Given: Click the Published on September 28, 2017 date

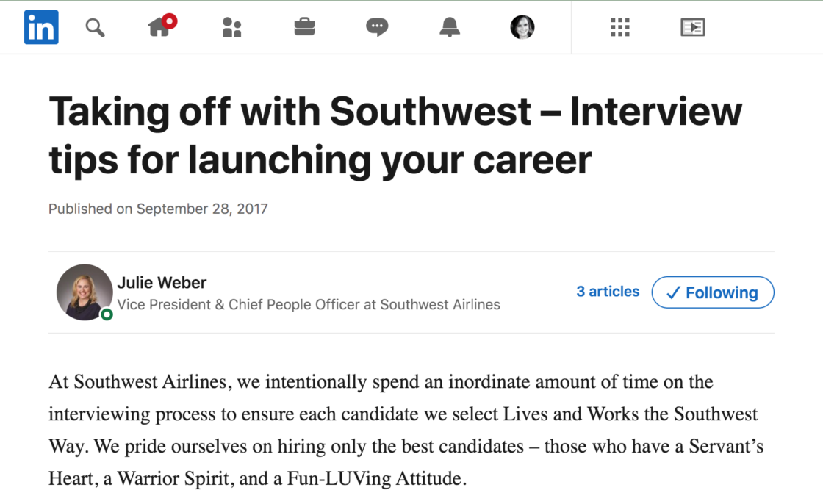Looking at the screenshot, I should coord(158,209).
